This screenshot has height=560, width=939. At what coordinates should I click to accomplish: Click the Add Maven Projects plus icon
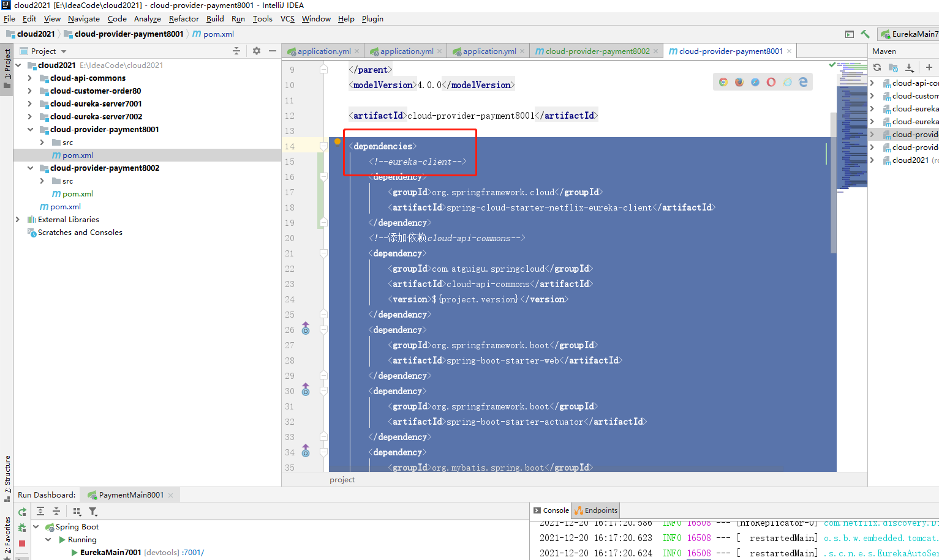point(929,67)
